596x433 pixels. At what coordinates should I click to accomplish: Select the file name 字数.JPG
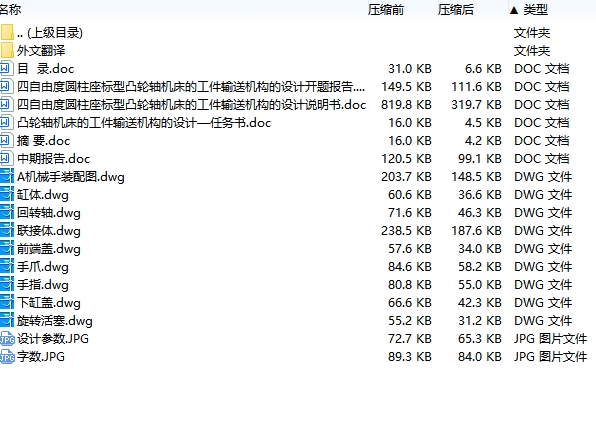point(41,357)
